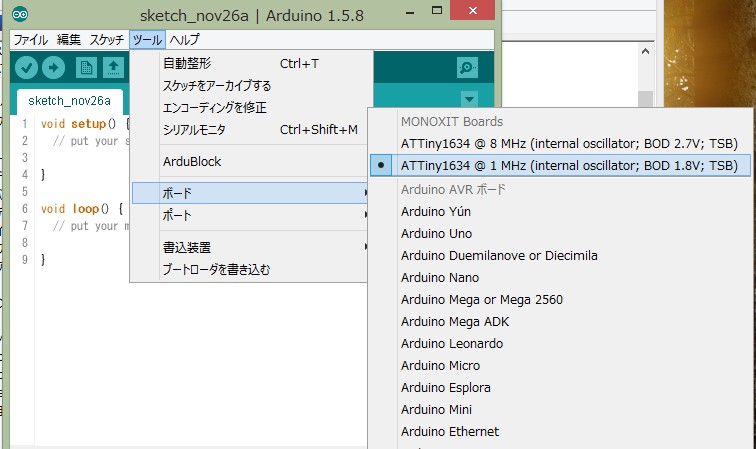Close the ツール menu in menu bar
756x449 pixels.
(148, 40)
